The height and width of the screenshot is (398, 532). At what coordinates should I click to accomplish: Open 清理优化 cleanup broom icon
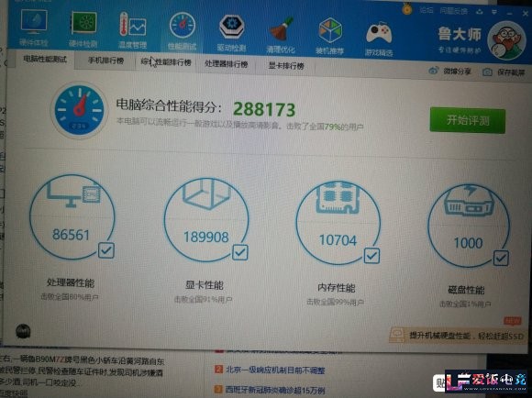281,28
